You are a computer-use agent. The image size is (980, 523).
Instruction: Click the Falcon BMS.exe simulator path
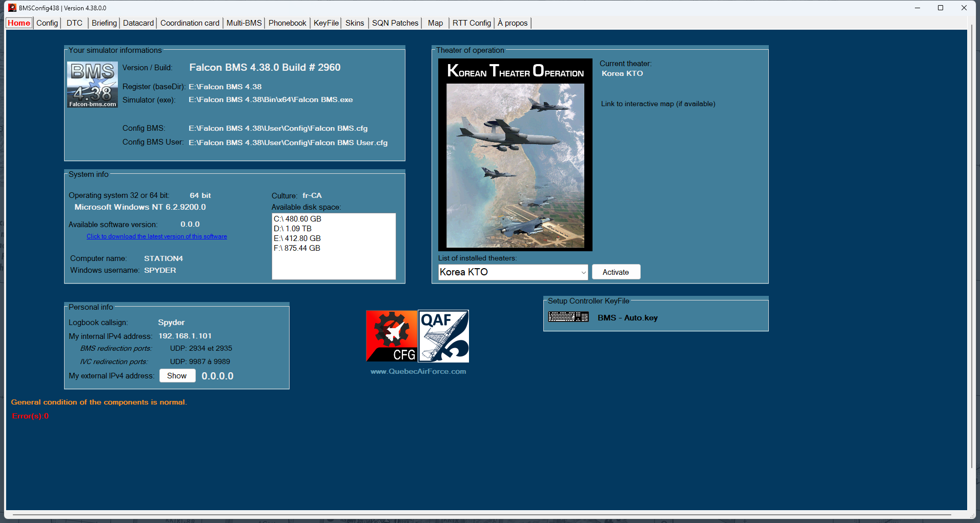click(x=271, y=99)
